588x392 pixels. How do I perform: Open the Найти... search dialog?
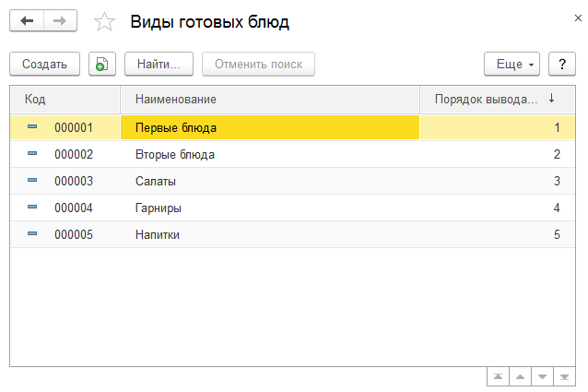coord(159,65)
